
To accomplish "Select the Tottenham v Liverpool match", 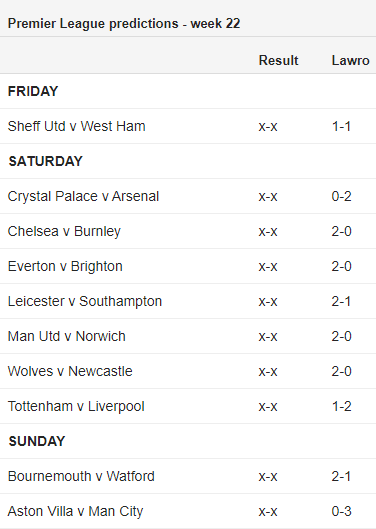I will point(76,406).
